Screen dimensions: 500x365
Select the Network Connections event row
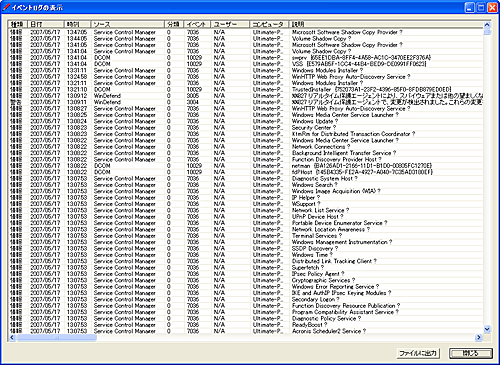point(246,147)
